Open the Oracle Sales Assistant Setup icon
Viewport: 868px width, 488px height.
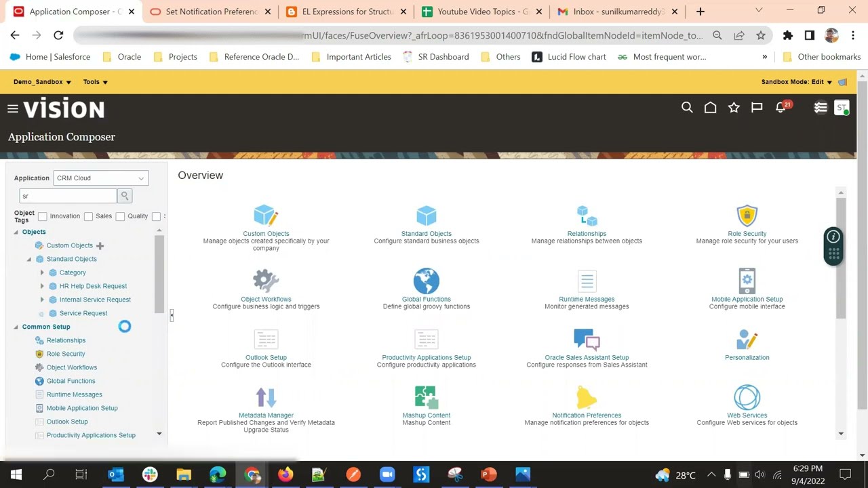tap(587, 340)
